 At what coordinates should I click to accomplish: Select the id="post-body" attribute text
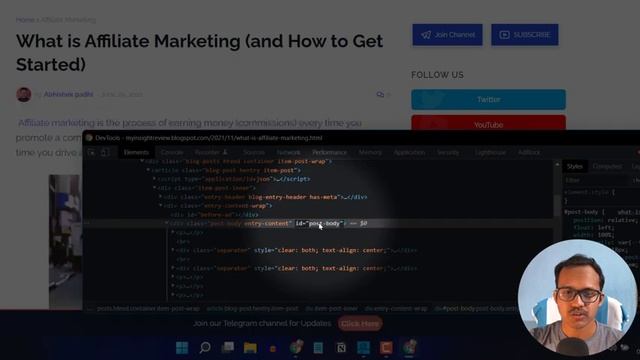pyautogui.click(x=320, y=224)
